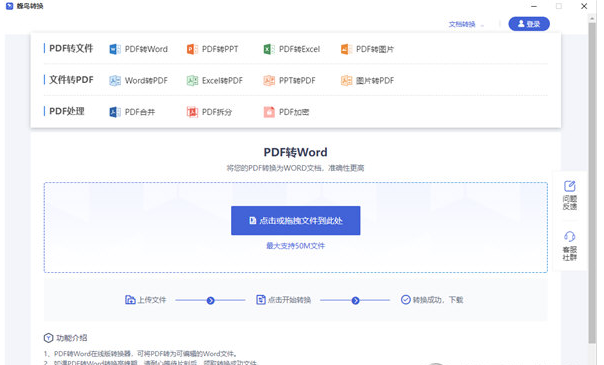Open the PDF合并 merge icon
This screenshot has width=604, height=365.
(x=115, y=112)
